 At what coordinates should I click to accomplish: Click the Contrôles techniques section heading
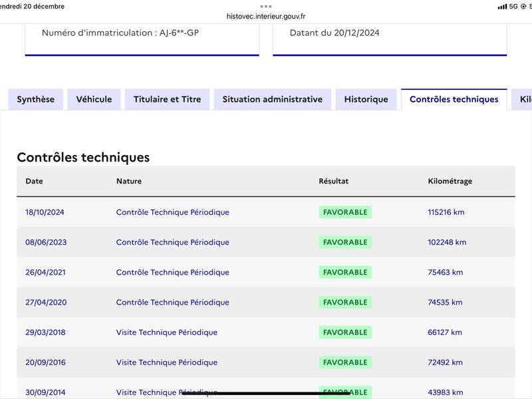[x=83, y=158]
